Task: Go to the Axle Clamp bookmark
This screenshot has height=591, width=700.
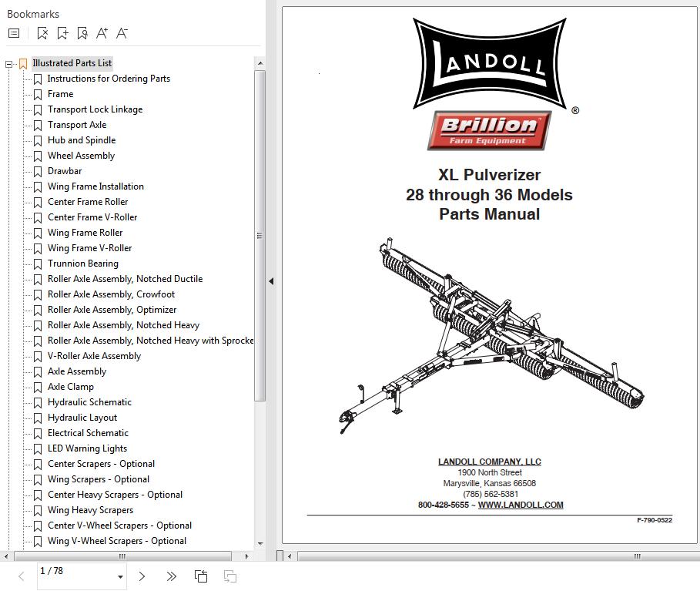Action: [71, 387]
